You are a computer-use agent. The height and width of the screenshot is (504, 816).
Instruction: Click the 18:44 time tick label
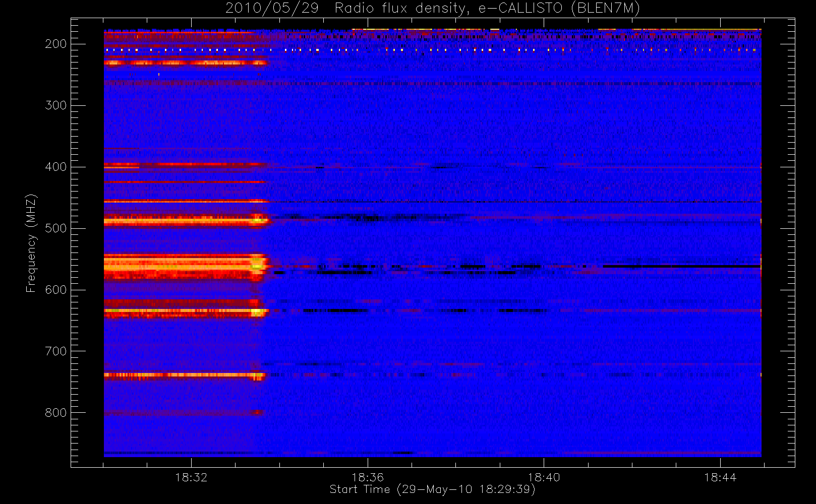[x=720, y=477]
